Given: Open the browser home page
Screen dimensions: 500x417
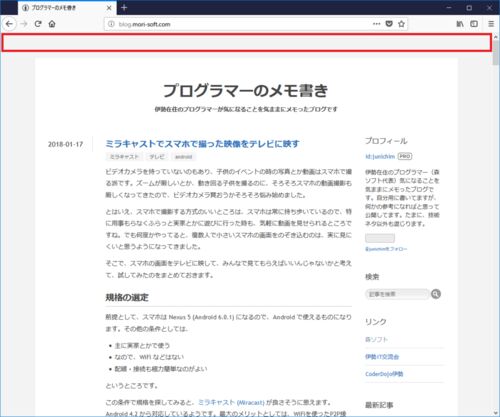Looking at the screenshot, I should (52, 24).
